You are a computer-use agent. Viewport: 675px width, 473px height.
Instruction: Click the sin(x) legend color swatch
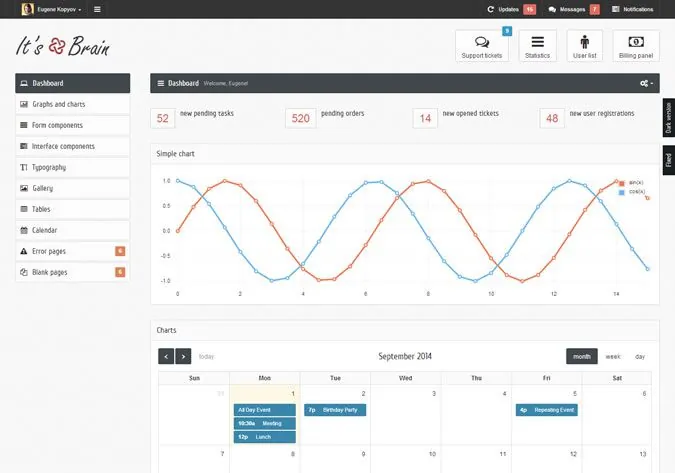pos(621,183)
